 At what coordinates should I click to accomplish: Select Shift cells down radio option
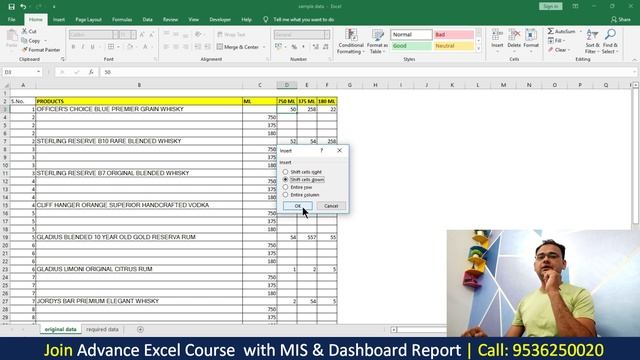click(285, 180)
